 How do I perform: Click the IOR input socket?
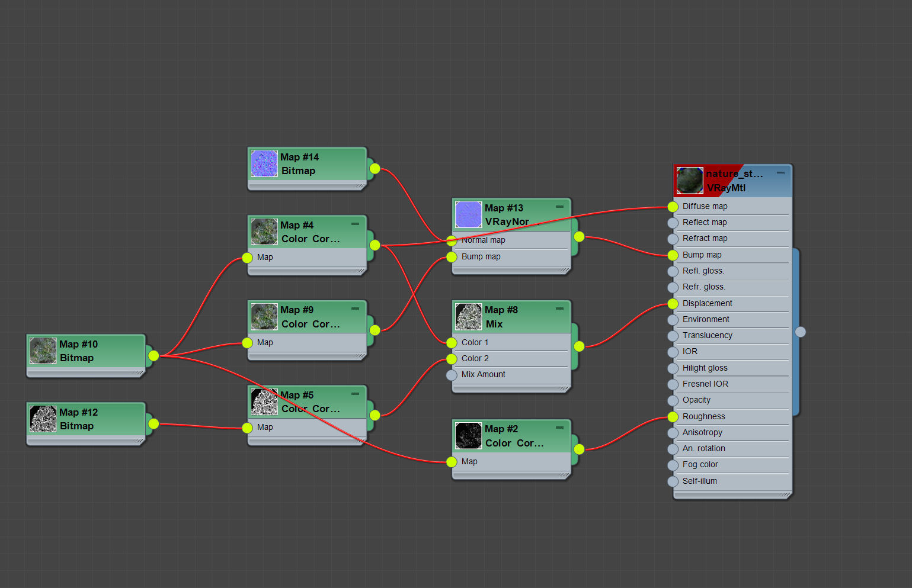[x=673, y=352]
